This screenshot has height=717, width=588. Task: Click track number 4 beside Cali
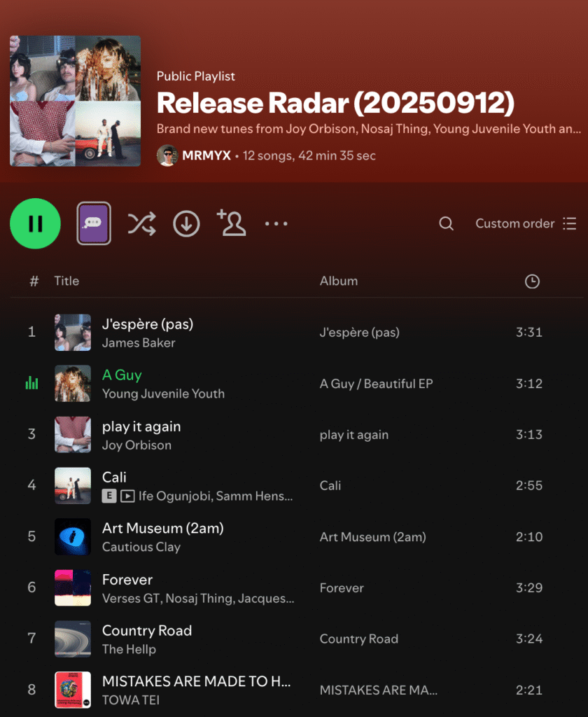(x=31, y=485)
